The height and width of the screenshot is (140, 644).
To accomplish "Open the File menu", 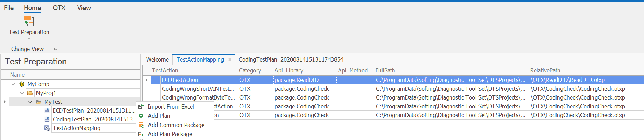I will point(9,8).
